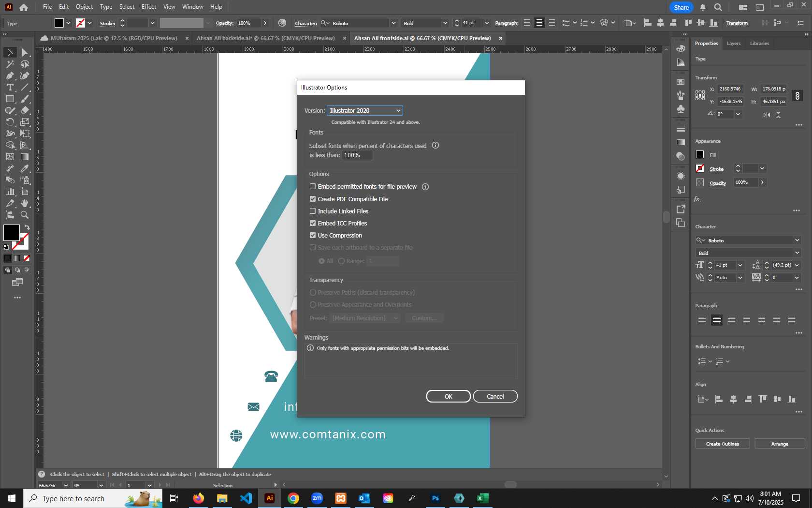Select the Gradient tool
This screenshot has width=812, height=508.
click(x=25, y=157)
